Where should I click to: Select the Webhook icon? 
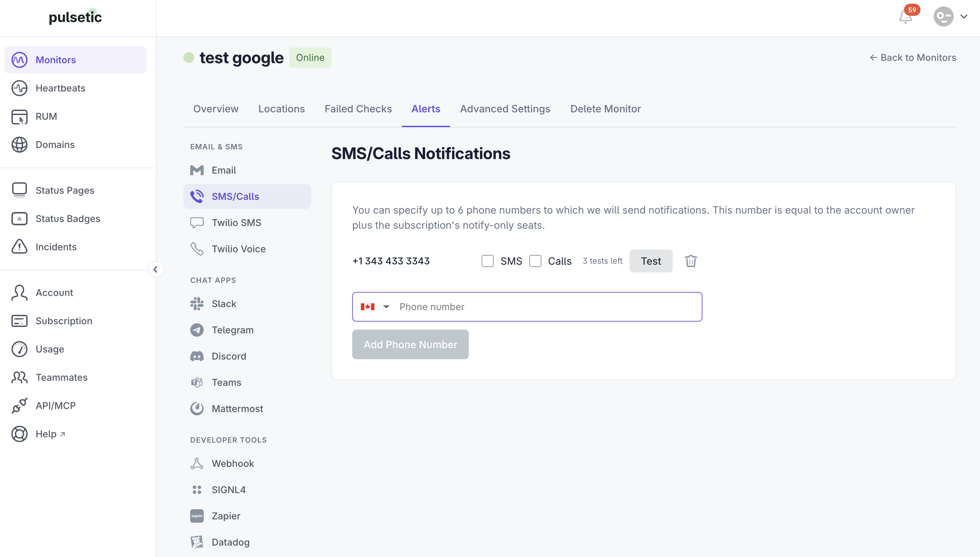point(197,463)
